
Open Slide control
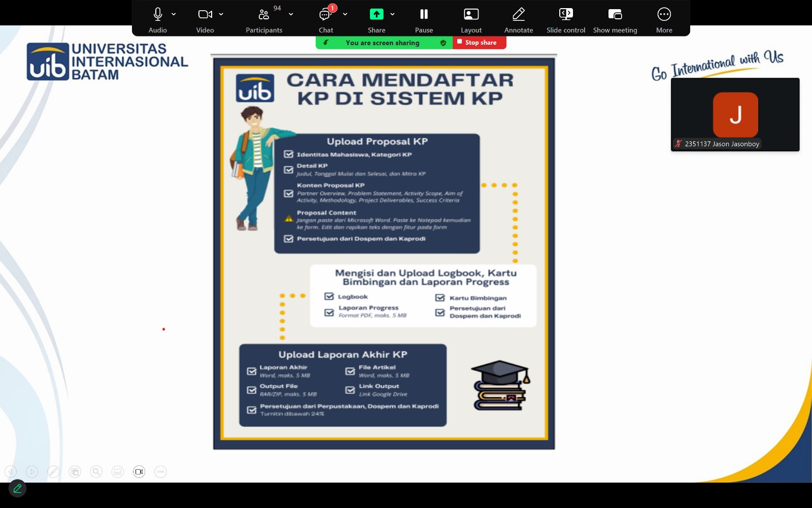click(x=566, y=14)
